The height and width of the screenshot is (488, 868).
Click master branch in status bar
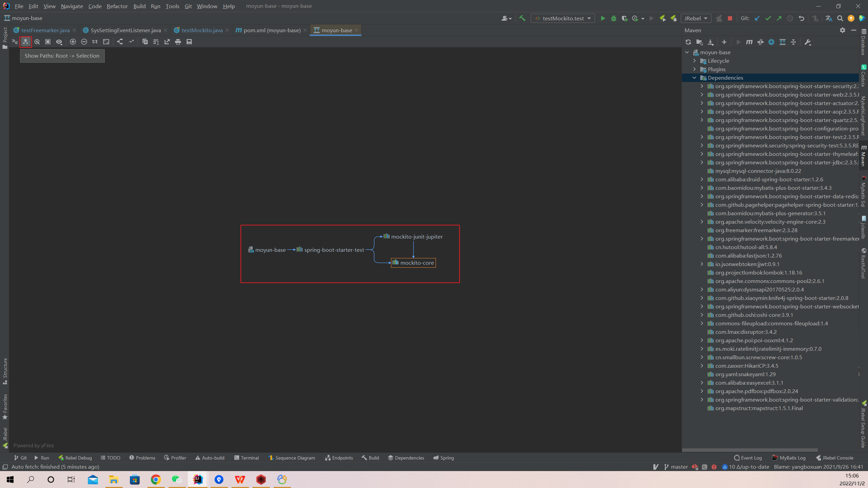(x=676, y=467)
